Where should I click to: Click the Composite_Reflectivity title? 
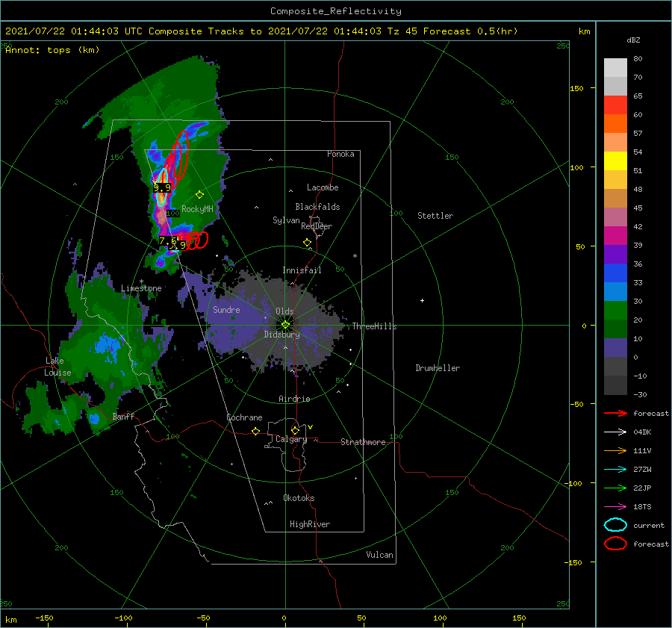coord(336,11)
